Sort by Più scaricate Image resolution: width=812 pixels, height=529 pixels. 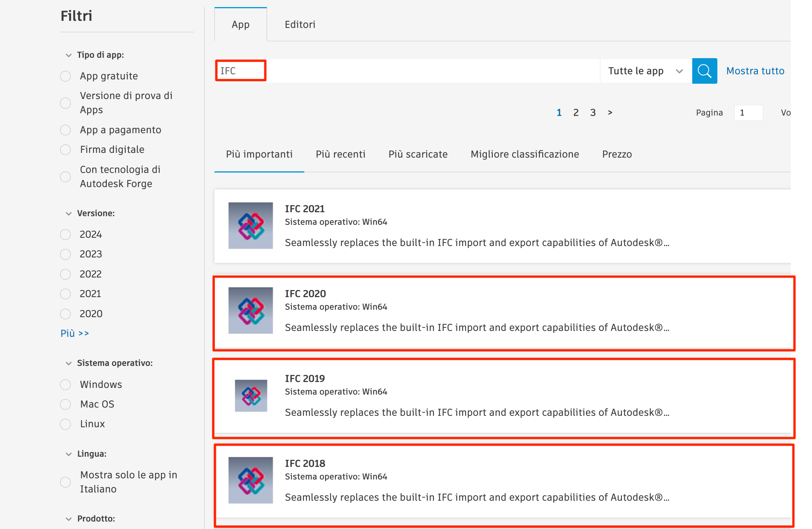tap(418, 154)
